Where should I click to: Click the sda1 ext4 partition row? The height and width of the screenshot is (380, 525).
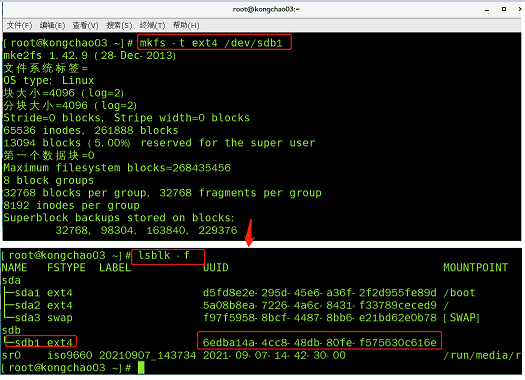coord(238,293)
